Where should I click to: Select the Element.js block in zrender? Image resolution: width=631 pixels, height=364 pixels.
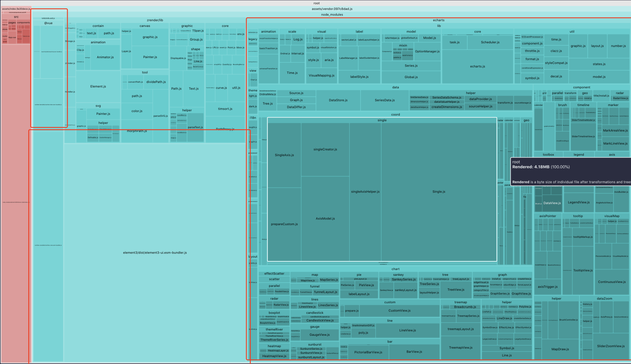point(98,87)
